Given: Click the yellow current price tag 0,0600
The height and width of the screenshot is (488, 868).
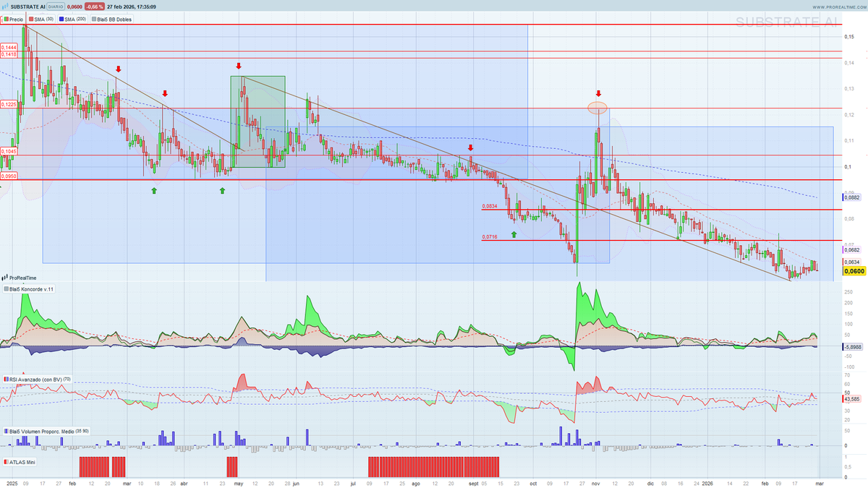Looking at the screenshot, I should [854, 271].
